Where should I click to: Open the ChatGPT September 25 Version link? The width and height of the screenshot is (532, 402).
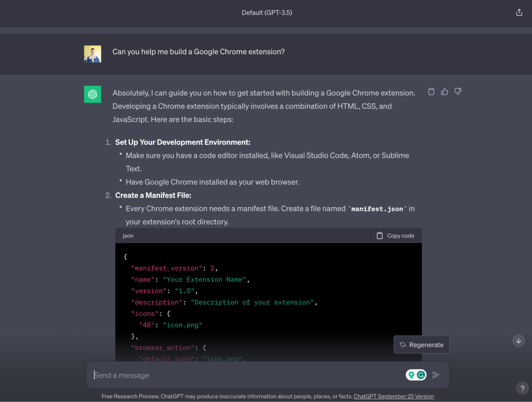(x=394, y=396)
